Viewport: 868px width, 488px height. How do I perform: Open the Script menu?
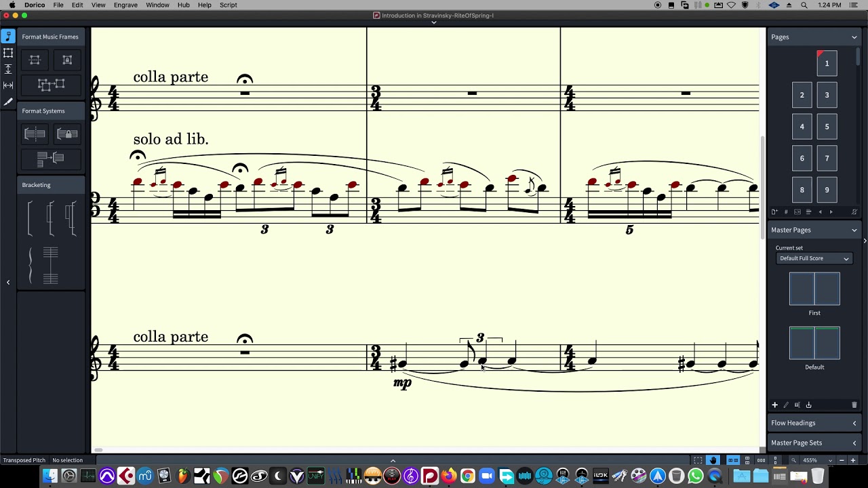[229, 5]
